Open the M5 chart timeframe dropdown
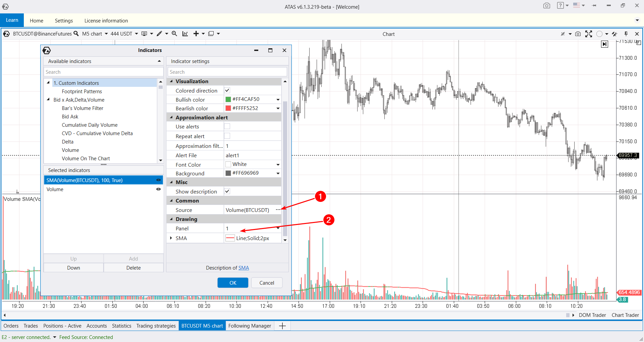This screenshot has height=342, width=644. (x=95, y=34)
